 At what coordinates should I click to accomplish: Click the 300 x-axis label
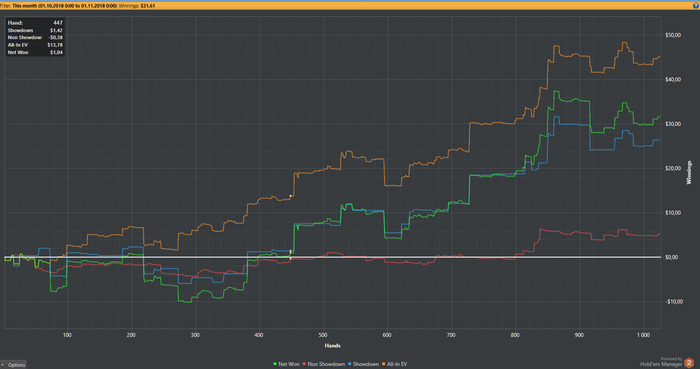click(x=195, y=335)
